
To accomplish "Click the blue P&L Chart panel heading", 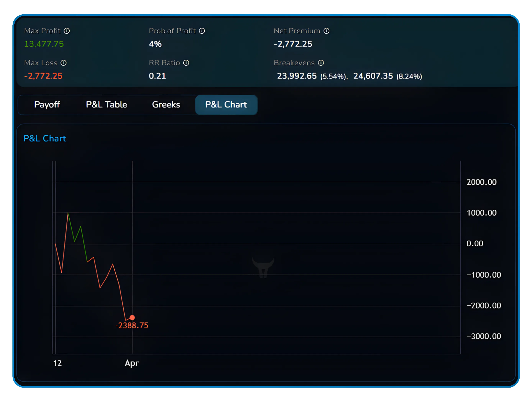I will [x=45, y=139].
